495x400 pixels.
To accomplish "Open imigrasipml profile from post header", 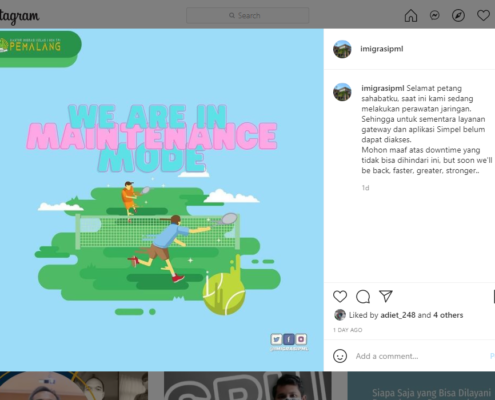I will pyautogui.click(x=382, y=49).
